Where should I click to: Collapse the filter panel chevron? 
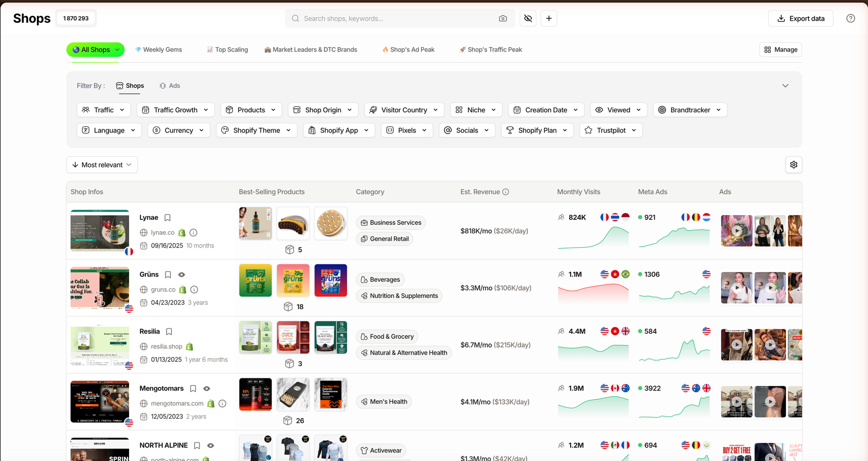[x=785, y=86]
